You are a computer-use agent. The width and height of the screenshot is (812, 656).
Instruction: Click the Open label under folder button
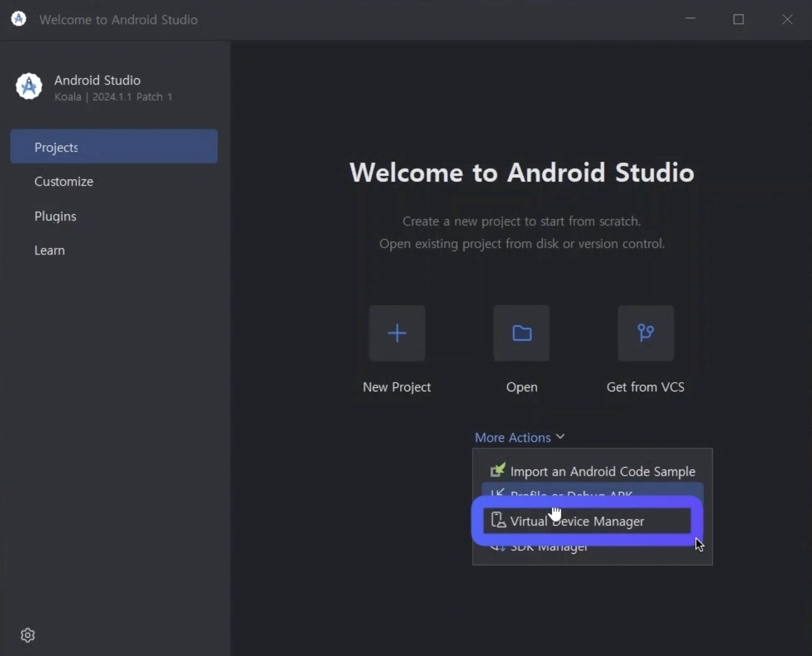tap(522, 387)
